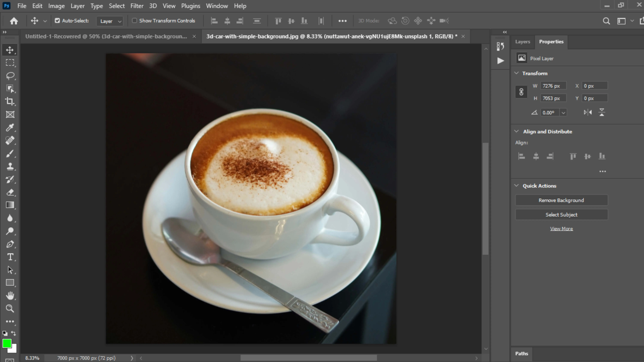Select the Eyedropper tool

pos(10,128)
